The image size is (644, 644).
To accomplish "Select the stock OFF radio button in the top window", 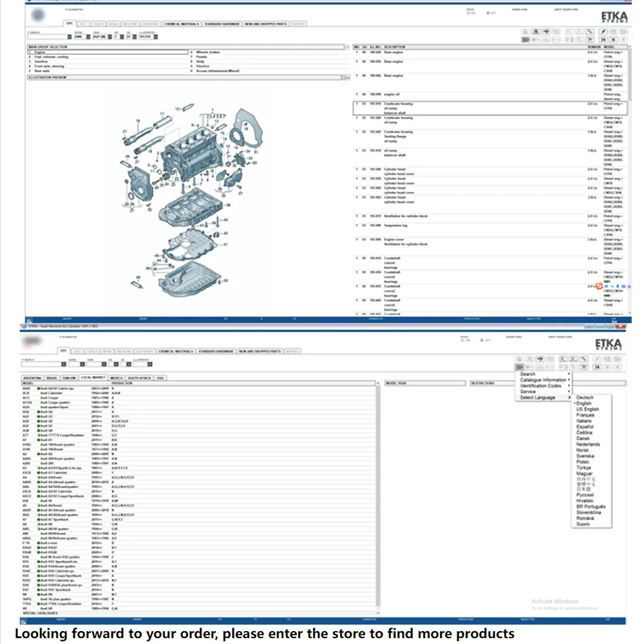I will pyautogui.click(x=488, y=13).
